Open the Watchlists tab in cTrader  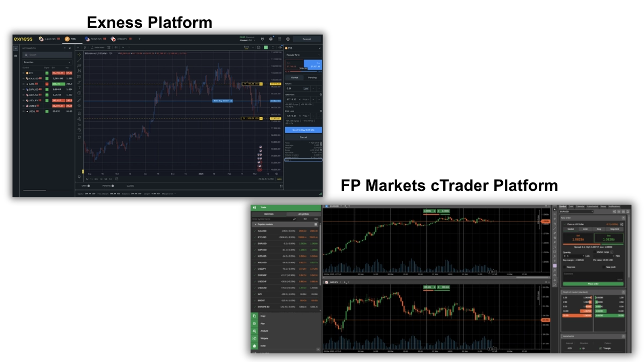pyautogui.click(x=269, y=214)
